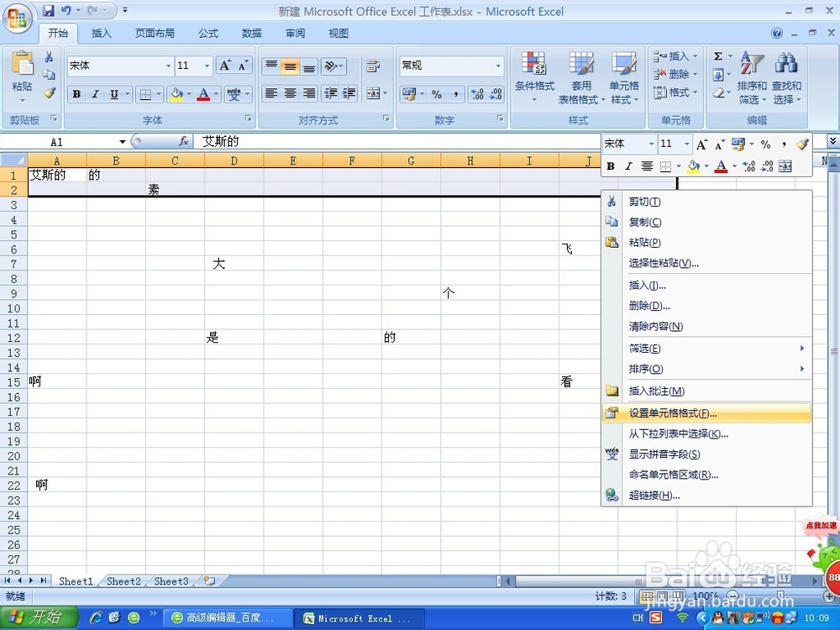840x630 pixels.
Task: Toggle italic in ribbon font group
Action: point(96,94)
